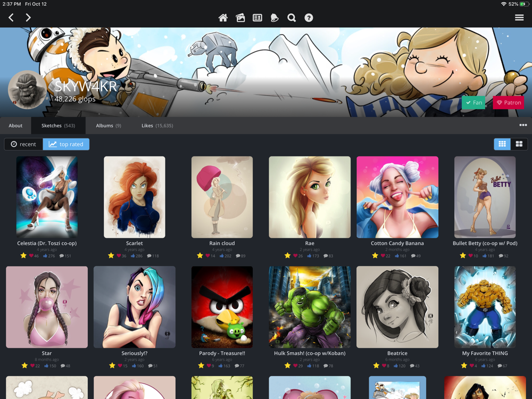Switch to small grid view
Screen dimensions: 532x399
point(502,144)
